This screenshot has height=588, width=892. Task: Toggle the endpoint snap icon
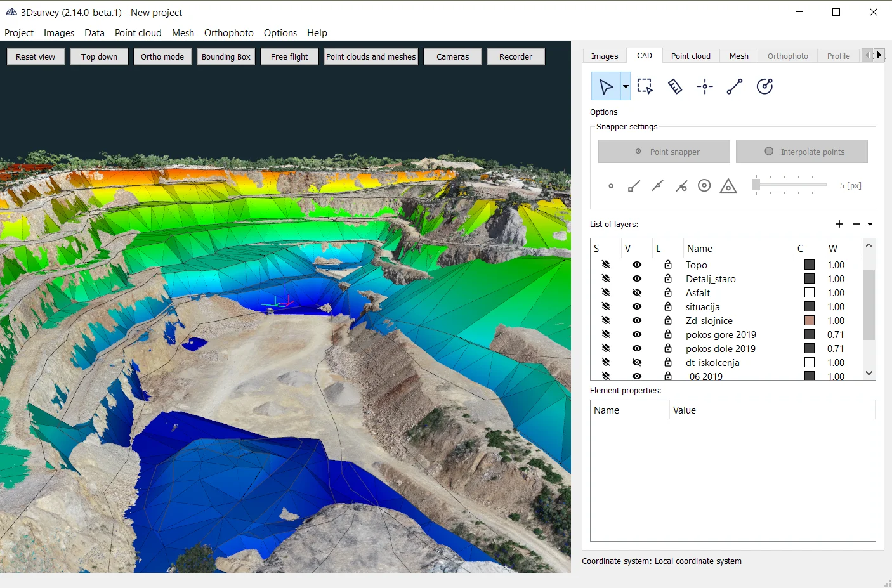tap(634, 186)
